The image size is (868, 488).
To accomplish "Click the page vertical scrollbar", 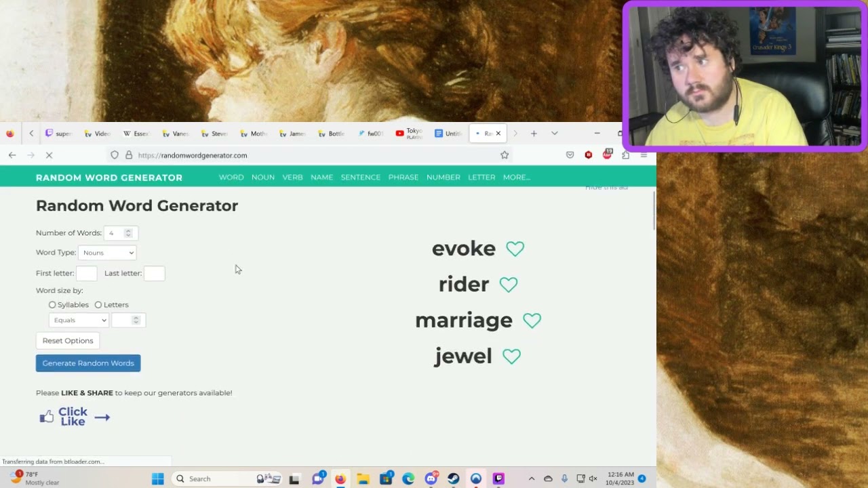I will [654, 210].
